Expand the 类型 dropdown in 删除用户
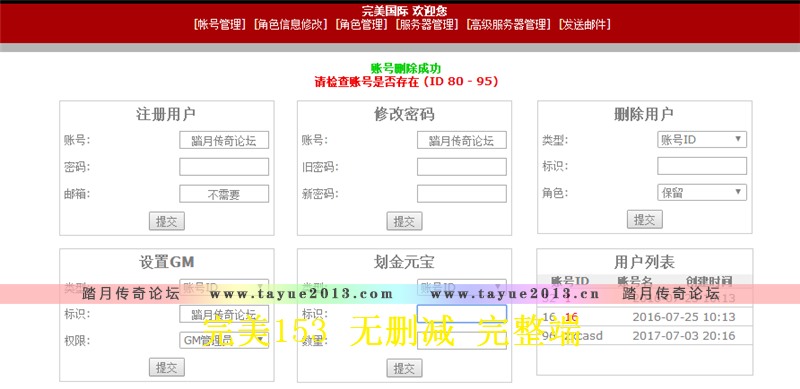Viewport: 800px width, 389px height. [x=702, y=139]
